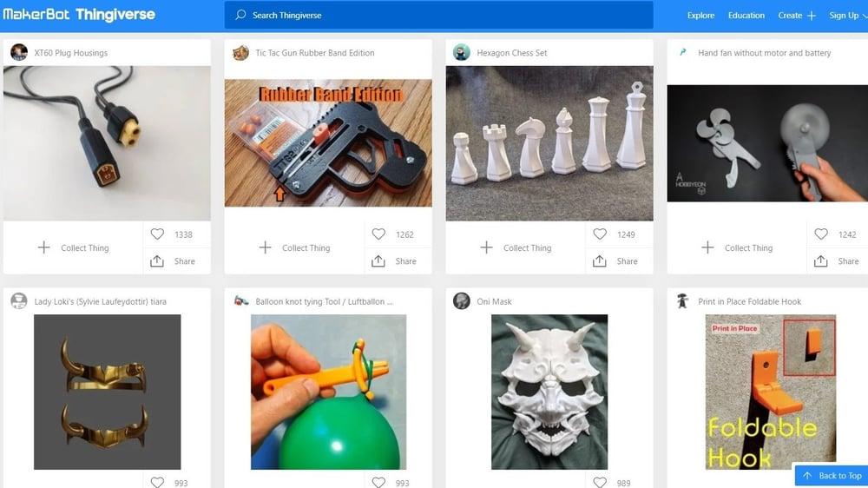Open Hexagon Chess Set title link
The image size is (868, 488).
tap(512, 53)
